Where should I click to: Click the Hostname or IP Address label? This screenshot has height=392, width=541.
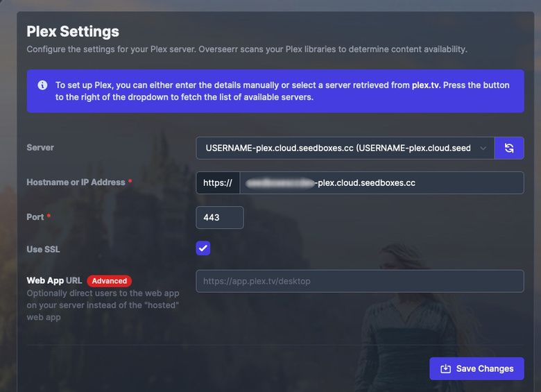point(76,182)
